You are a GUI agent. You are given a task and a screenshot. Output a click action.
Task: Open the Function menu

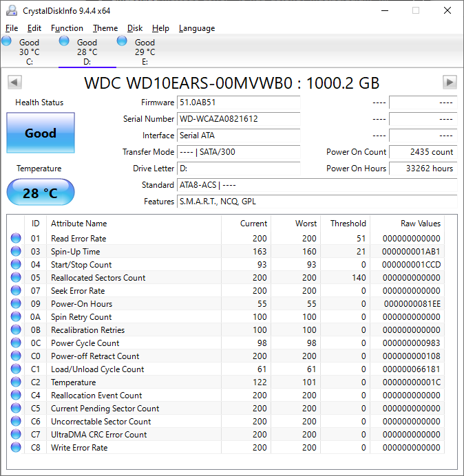[x=67, y=28]
